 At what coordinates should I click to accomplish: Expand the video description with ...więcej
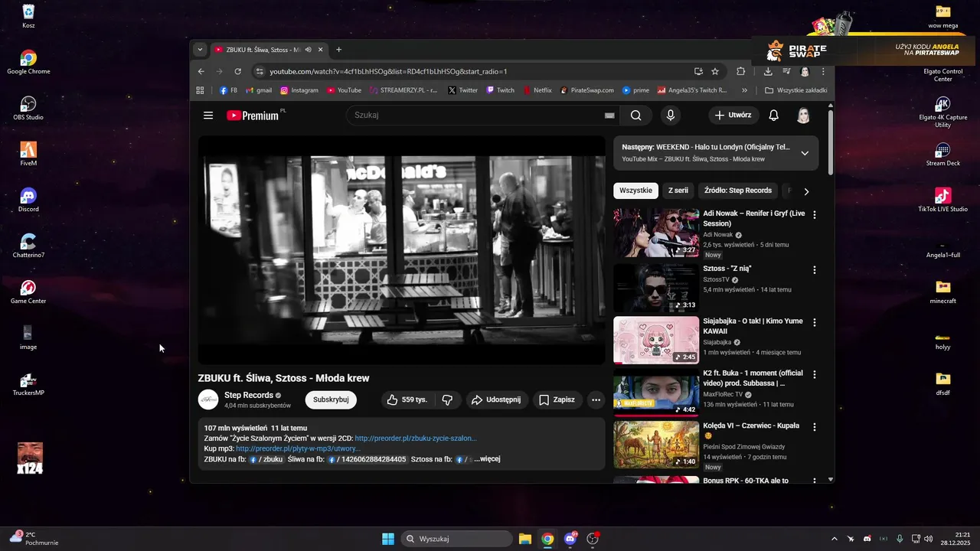pos(487,459)
